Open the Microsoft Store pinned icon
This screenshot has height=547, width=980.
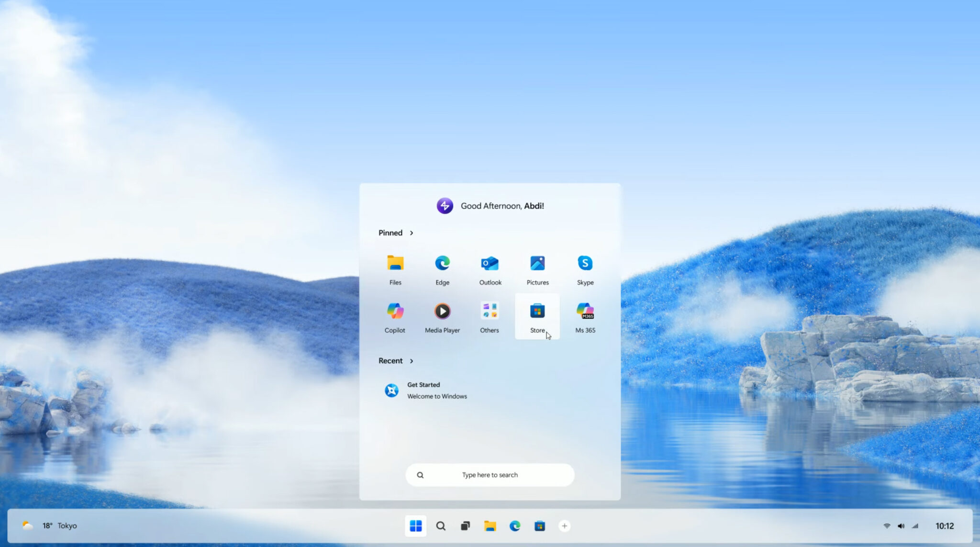537,316
